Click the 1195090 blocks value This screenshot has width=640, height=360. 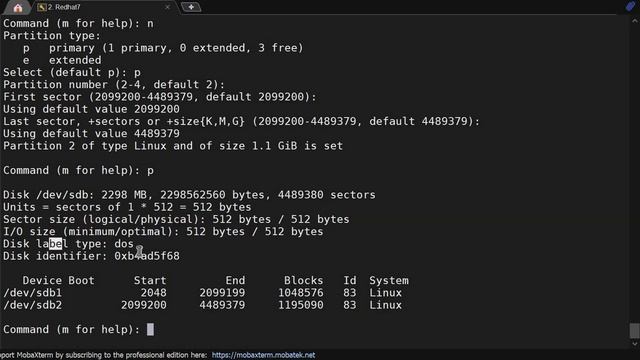[301, 305]
